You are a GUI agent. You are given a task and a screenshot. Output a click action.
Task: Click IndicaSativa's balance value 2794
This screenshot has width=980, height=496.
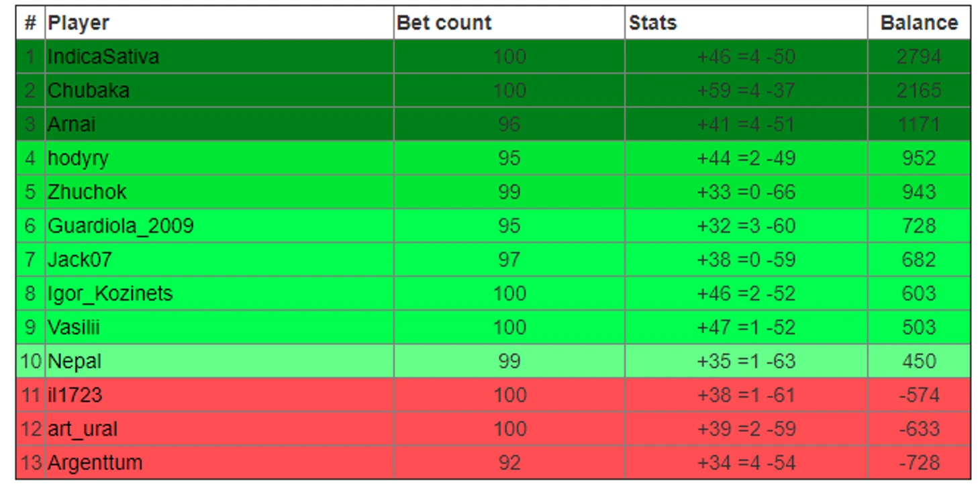click(918, 56)
